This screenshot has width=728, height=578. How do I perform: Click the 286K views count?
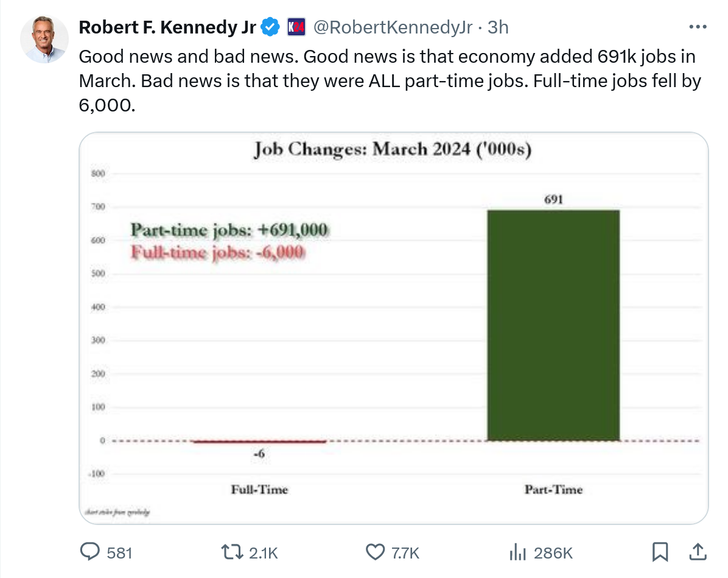pyautogui.click(x=553, y=553)
